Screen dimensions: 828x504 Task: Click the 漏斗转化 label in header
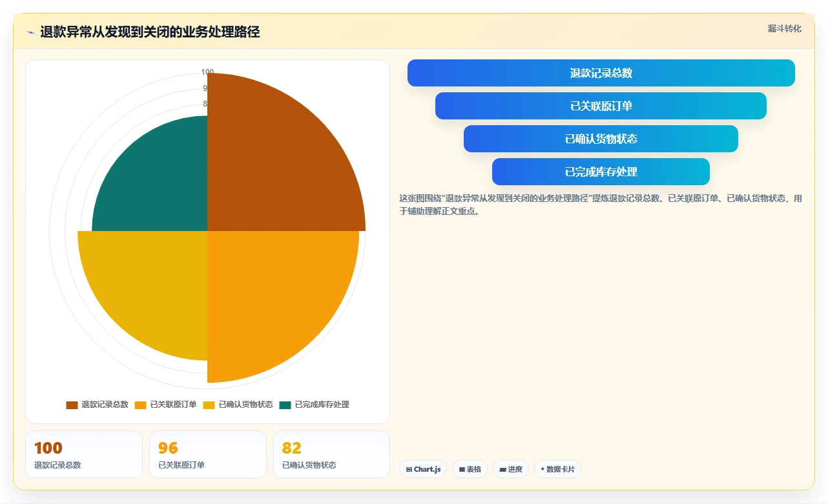click(785, 28)
